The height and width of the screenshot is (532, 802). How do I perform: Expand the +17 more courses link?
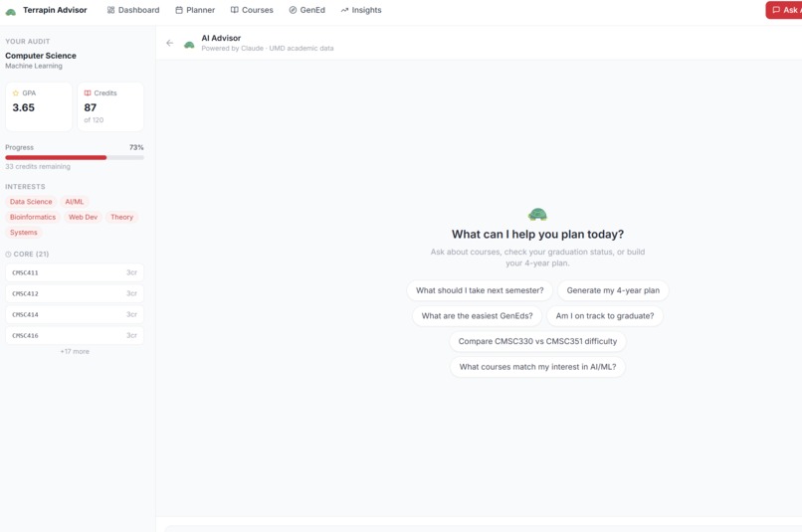75,352
